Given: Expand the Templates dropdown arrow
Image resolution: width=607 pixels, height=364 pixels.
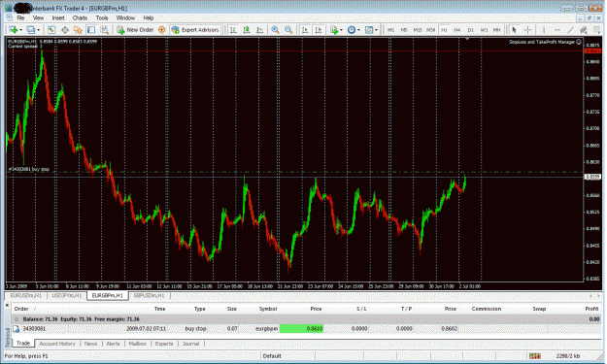Looking at the screenshot, I should click(376, 30).
